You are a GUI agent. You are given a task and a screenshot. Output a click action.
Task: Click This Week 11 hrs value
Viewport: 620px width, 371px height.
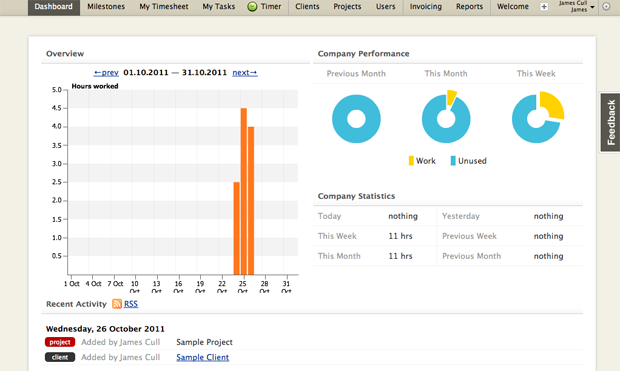[400, 236]
